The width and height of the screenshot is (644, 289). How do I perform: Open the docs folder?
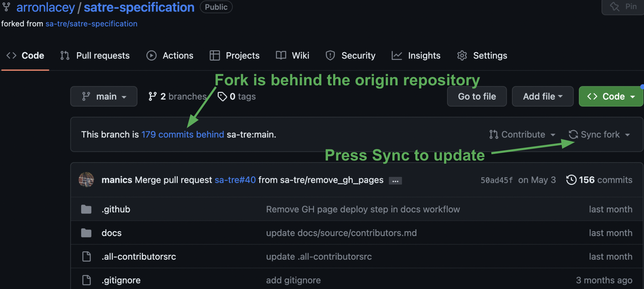click(112, 233)
